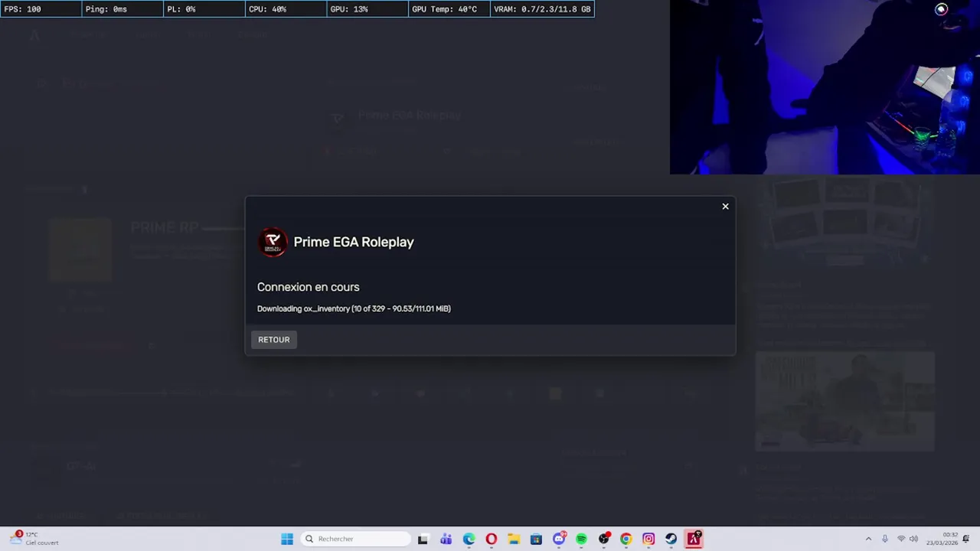
Task: Open Spotify from the taskbar
Action: tap(581, 539)
